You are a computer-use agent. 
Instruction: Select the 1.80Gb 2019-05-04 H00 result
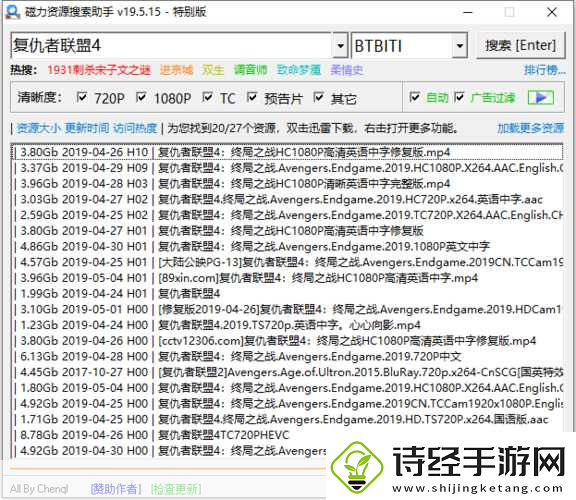288,388
